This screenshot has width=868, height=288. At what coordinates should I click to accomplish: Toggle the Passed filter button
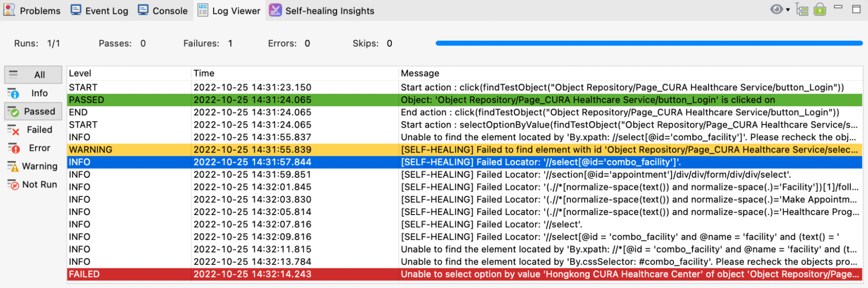[x=33, y=111]
